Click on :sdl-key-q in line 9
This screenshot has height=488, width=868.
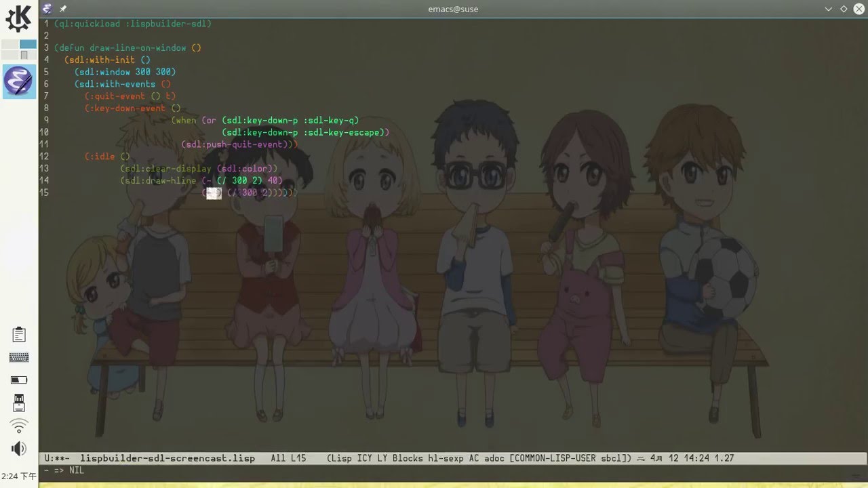328,121
